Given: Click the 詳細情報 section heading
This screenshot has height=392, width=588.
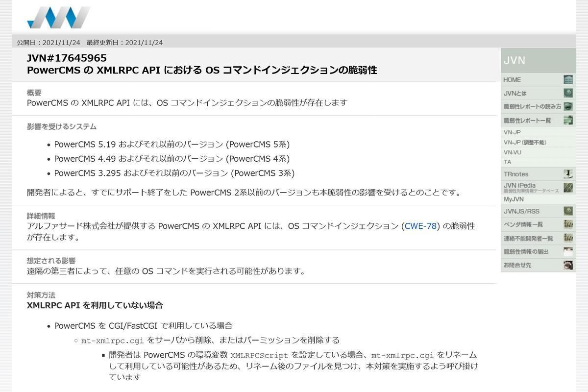Looking at the screenshot, I should click(41, 216).
